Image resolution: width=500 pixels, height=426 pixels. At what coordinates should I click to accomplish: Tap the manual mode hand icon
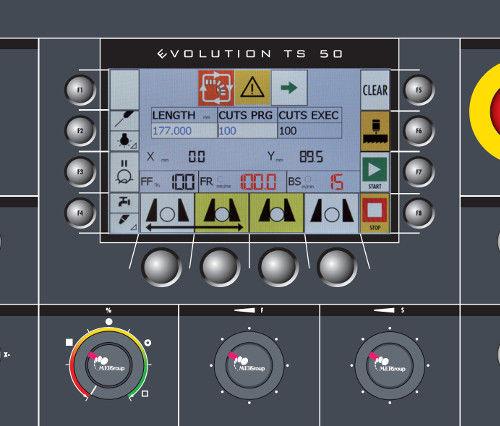216,88
